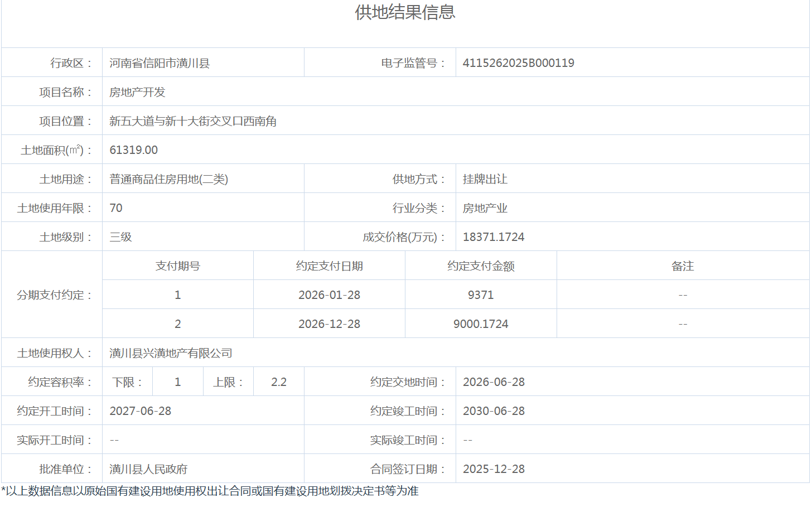Select the 成交价格(万元) field label
Image resolution: width=812 pixels, height=507 pixels.
[404, 237]
